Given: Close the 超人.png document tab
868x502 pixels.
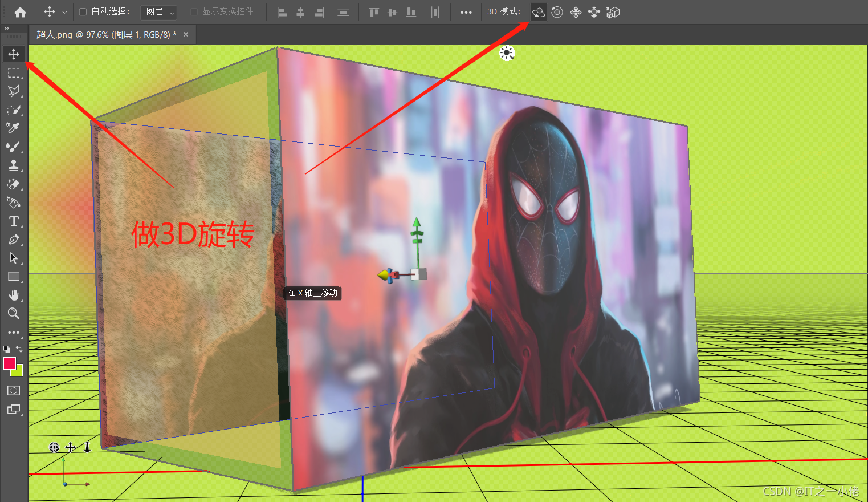Looking at the screenshot, I should click(x=186, y=35).
